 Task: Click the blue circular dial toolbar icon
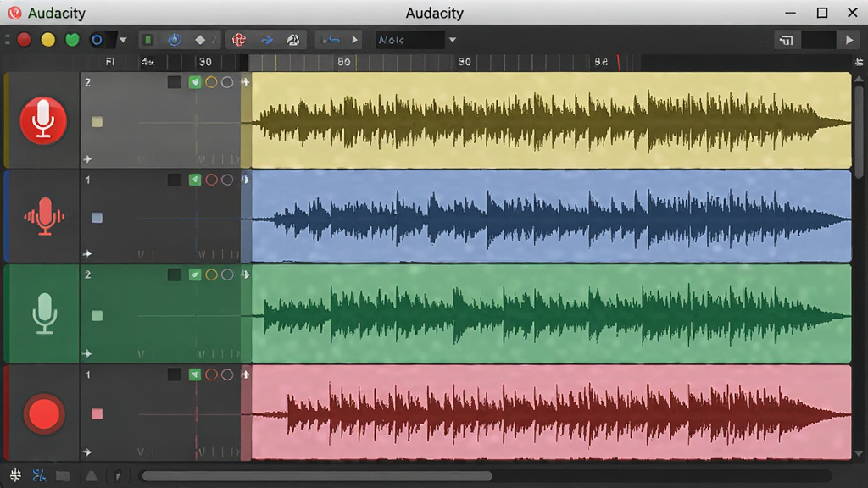point(175,40)
